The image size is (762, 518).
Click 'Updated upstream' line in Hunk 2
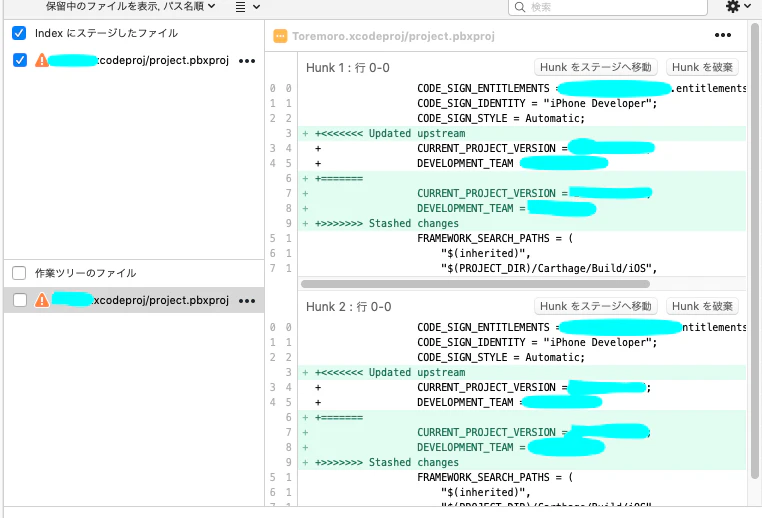coord(522,372)
